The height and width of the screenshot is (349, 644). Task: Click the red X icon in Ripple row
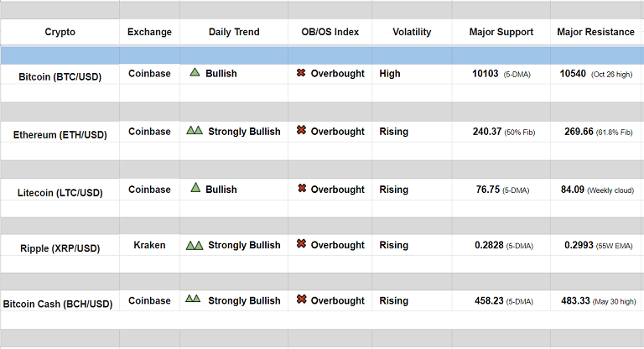(301, 245)
